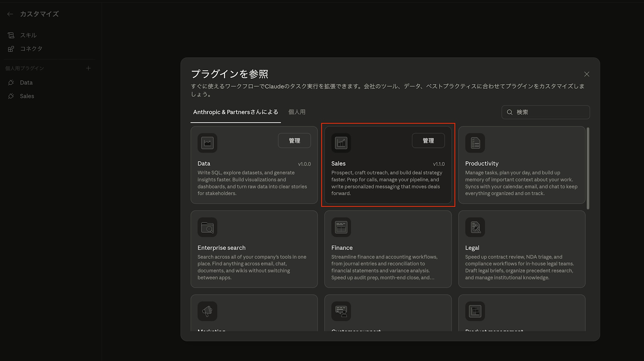Viewport: 644px width, 361px height.
Task: Click the Customer support chat icon
Action: 341,311
